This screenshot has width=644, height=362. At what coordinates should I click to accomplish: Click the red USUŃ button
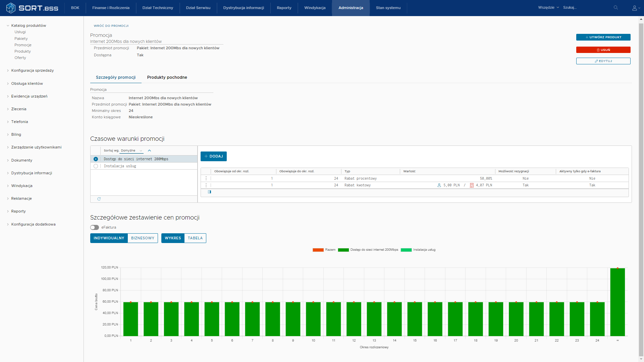(603, 50)
